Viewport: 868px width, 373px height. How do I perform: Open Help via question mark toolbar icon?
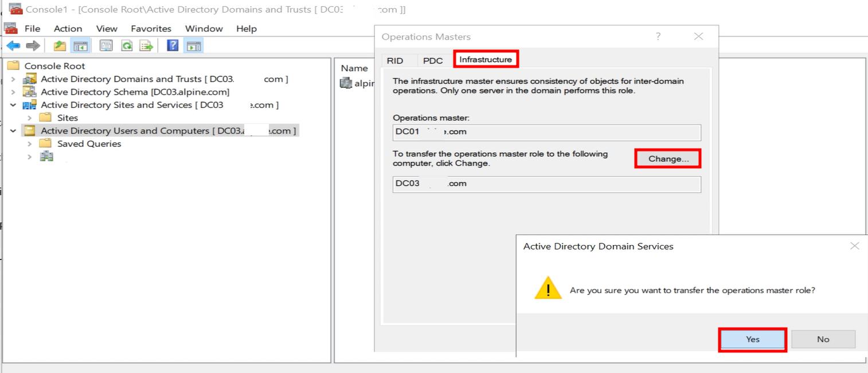173,46
